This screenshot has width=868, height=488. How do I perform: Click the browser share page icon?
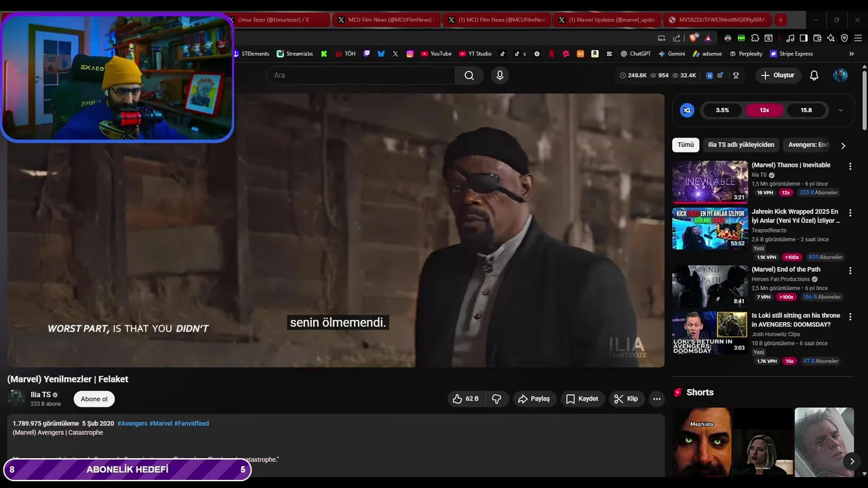[x=677, y=38]
